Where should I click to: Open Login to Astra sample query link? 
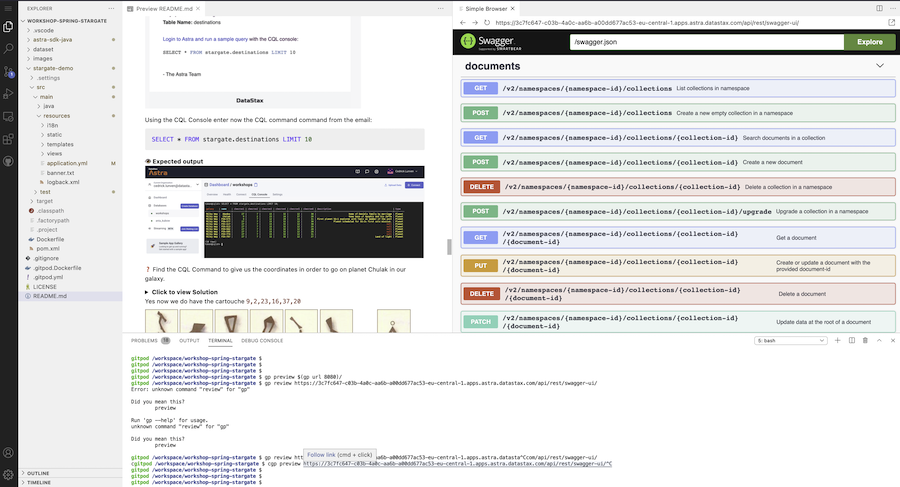click(205, 39)
